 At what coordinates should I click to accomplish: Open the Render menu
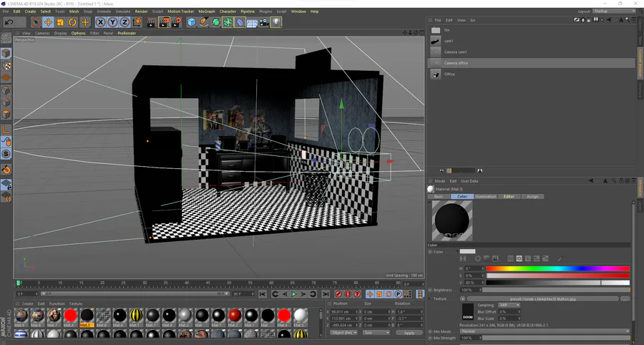(x=141, y=11)
